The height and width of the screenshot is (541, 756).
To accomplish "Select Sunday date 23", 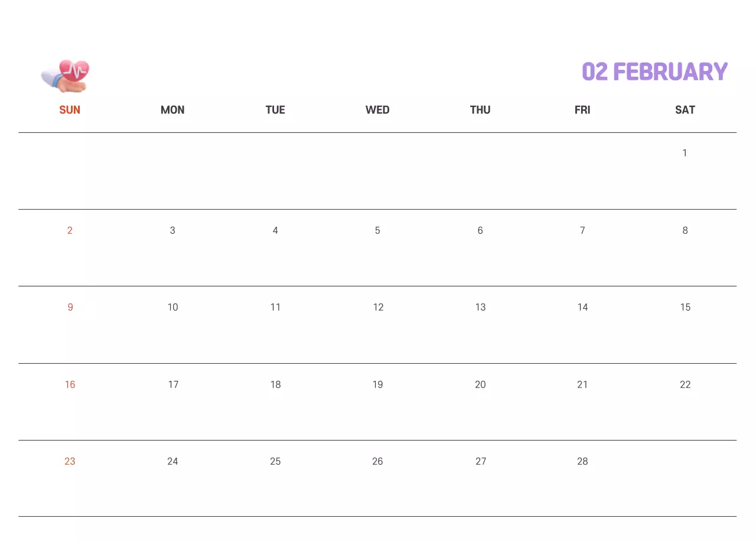I will tap(70, 461).
